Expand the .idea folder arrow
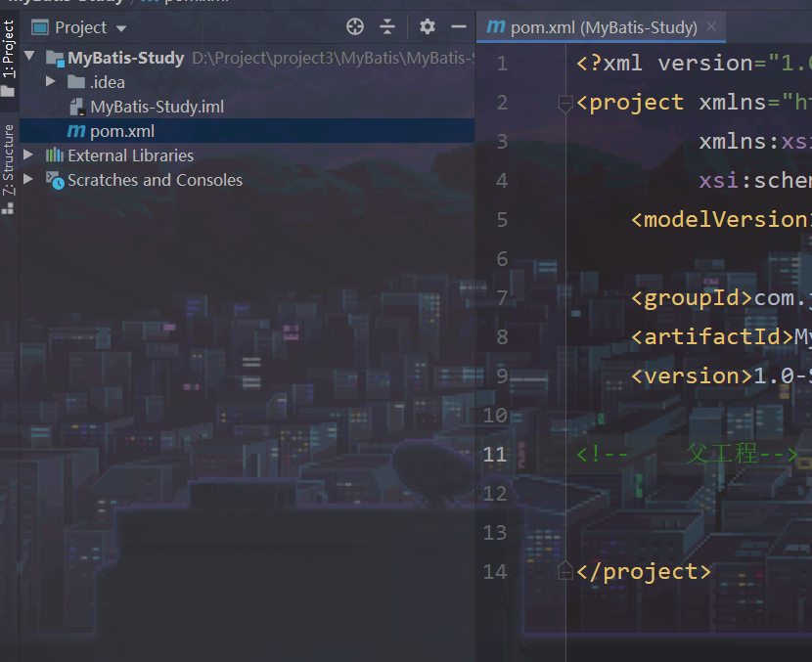 pos(51,82)
